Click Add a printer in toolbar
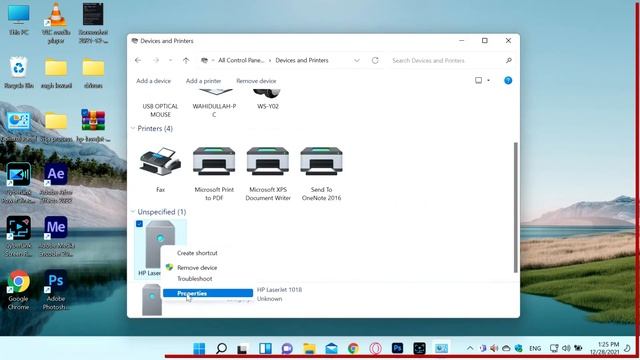Image resolution: width=640 pixels, height=360 pixels. coord(203,81)
